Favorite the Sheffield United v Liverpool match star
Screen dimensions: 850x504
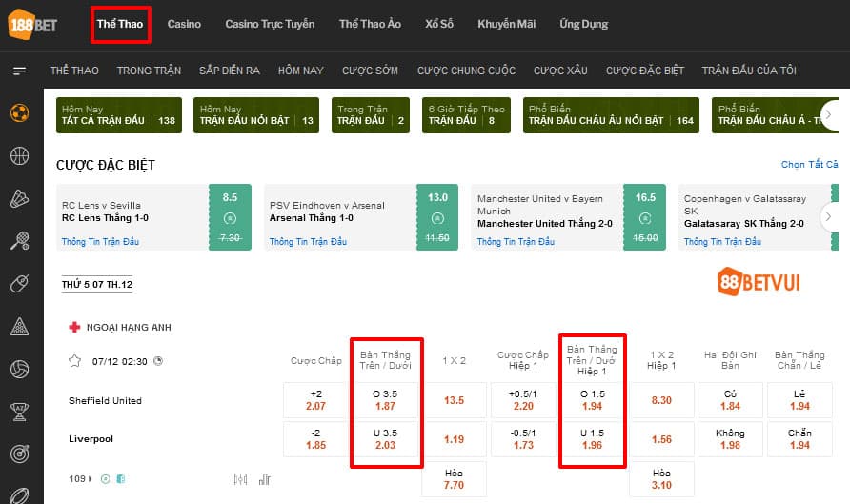click(75, 361)
